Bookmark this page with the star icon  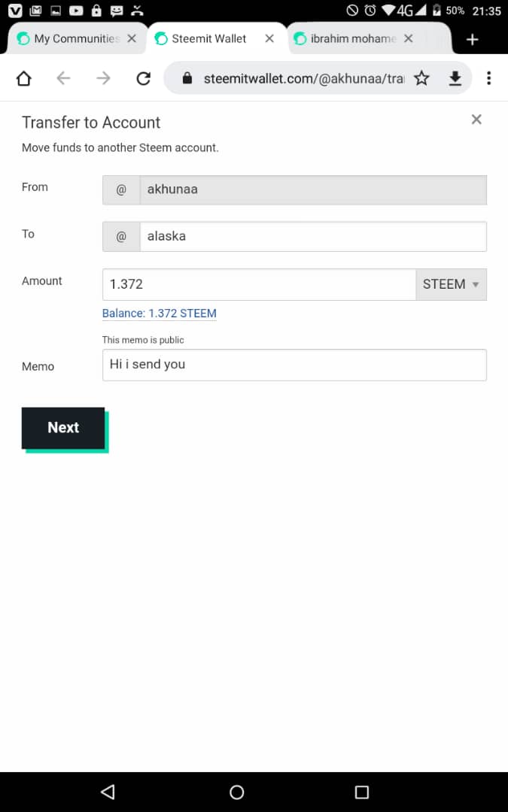point(422,78)
